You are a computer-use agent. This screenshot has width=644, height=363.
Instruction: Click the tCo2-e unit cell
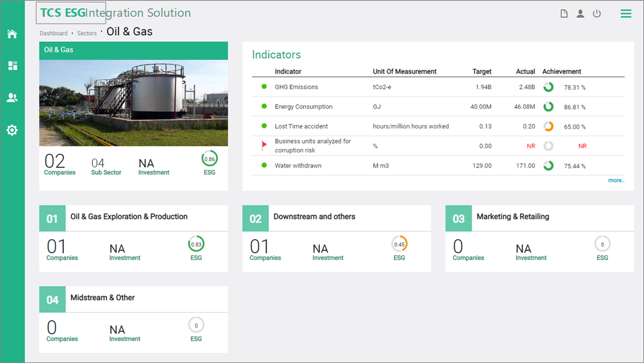click(x=382, y=87)
